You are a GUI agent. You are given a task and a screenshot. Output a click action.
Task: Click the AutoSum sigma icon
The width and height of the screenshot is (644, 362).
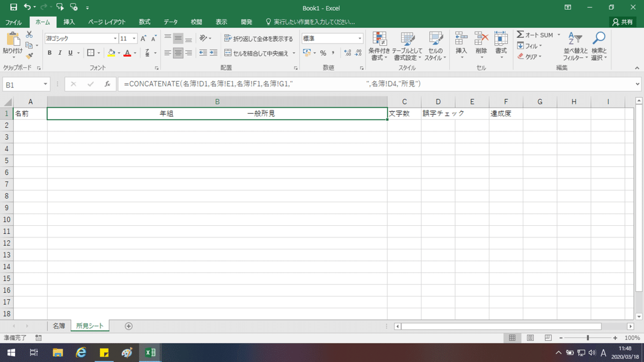coord(520,35)
